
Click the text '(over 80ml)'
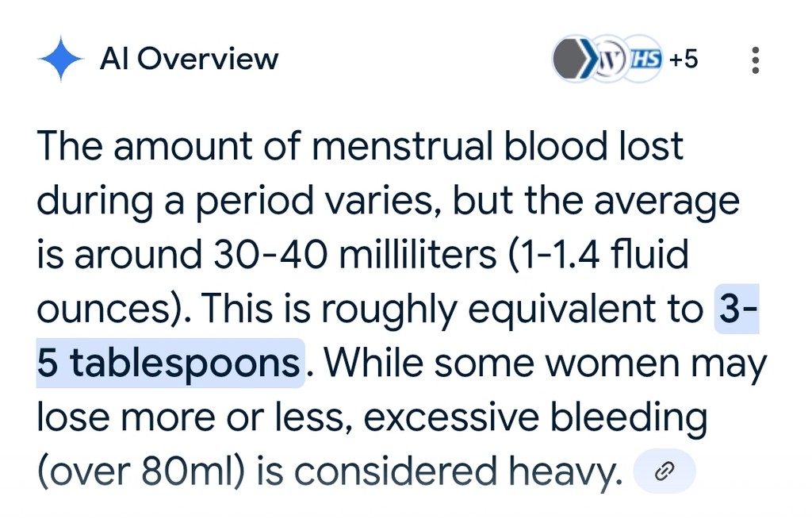140,471
